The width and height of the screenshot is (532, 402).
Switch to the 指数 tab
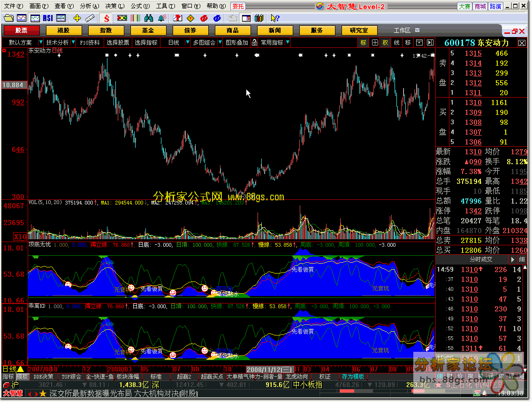[106, 30]
